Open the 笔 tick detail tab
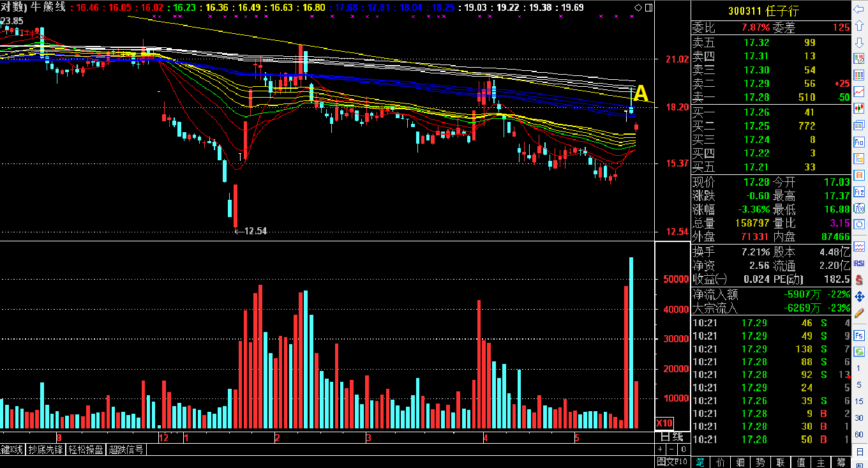This screenshot has height=468, width=868. pos(701,462)
